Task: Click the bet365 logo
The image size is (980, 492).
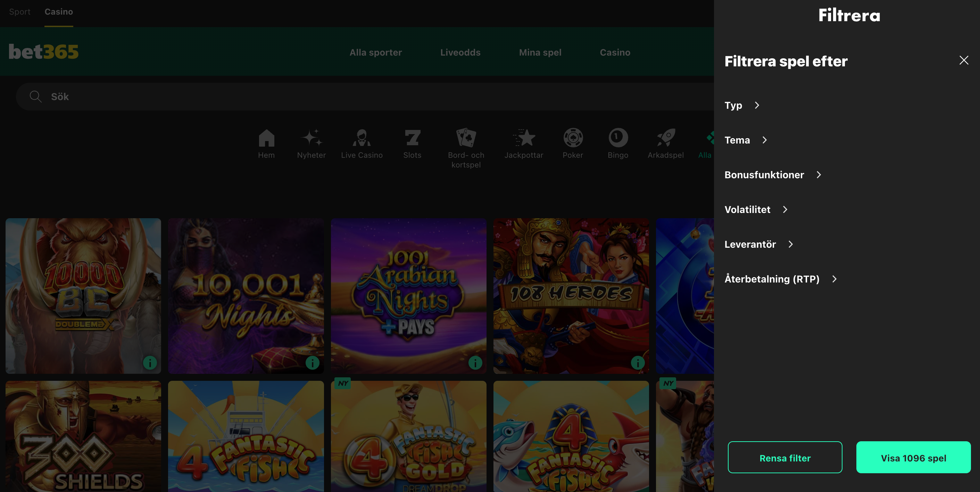Action: tap(44, 52)
